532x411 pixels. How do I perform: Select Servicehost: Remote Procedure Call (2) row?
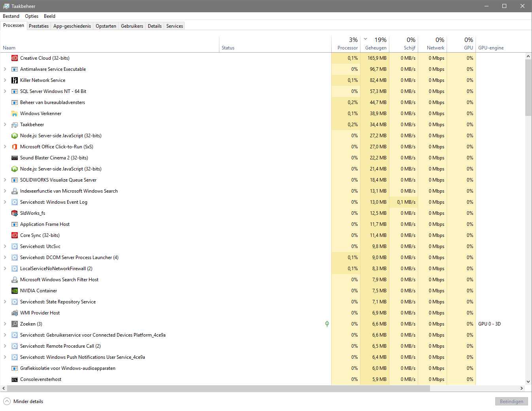click(x=262, y=346)
